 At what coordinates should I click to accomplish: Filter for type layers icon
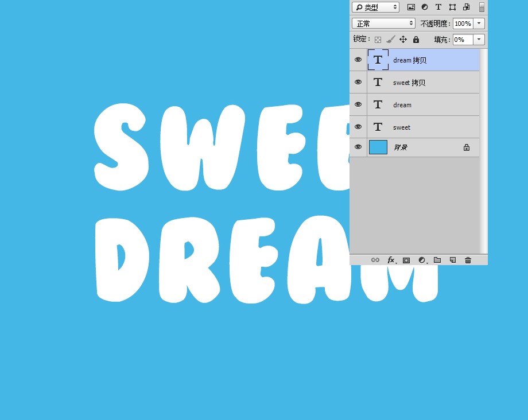438,7
